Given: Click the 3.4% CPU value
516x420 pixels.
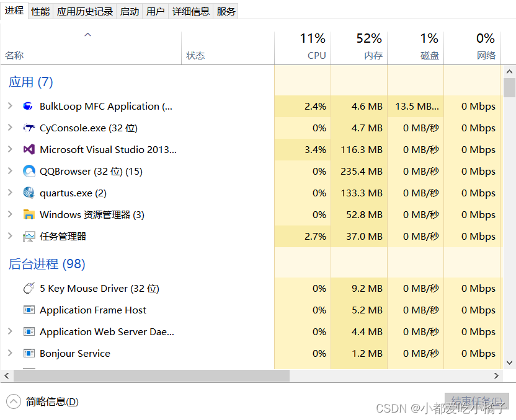Looking at the screenshot, I should point(315,149).
